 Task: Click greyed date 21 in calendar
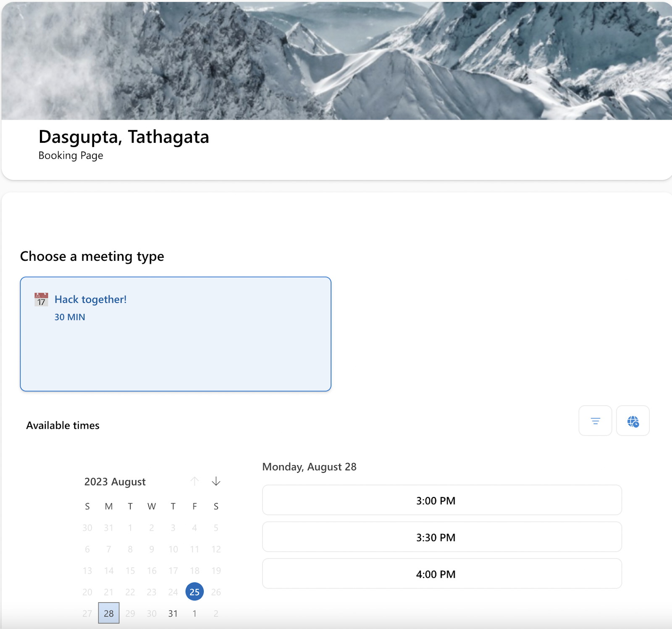109,592
